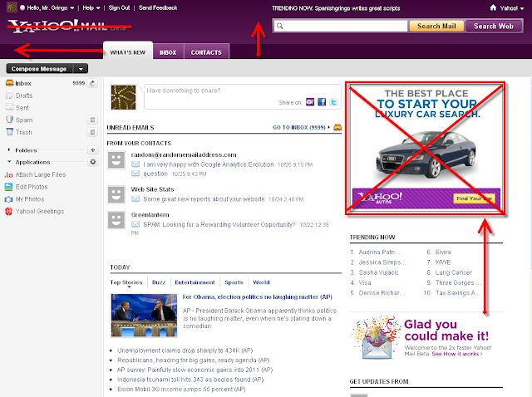The width and height of the screenshot is (532, 397).
Task: Click Search Mail button
Action: pyautogui.click(x=436, y=26)
